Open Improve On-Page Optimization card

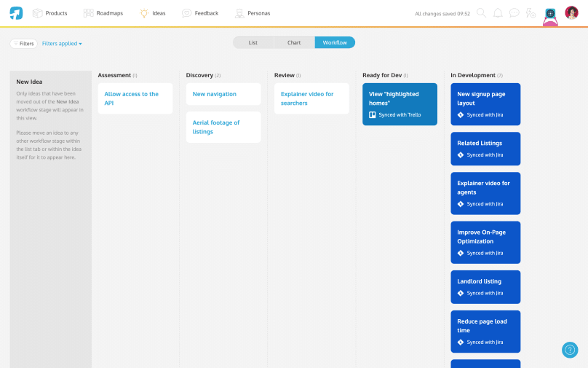pyautogui.click(x=485, y=242)
